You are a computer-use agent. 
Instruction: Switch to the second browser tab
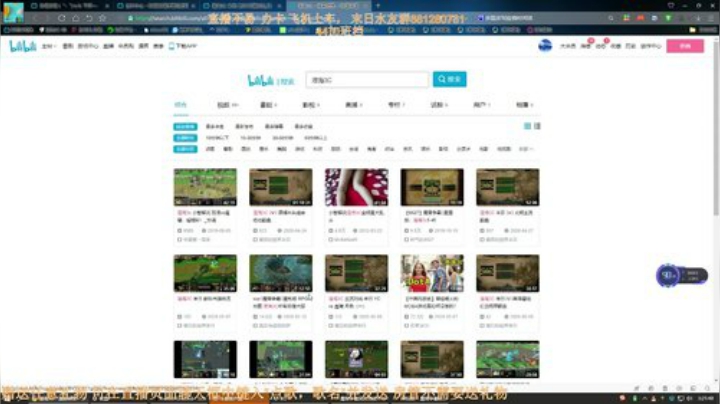155,6
